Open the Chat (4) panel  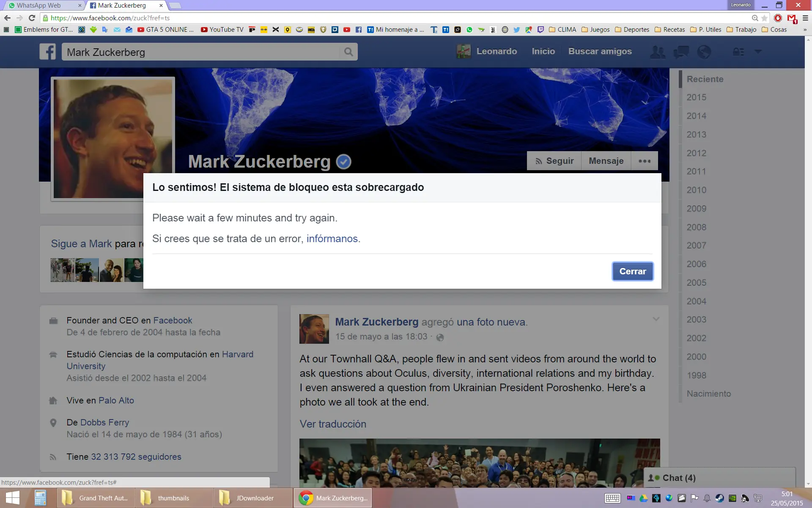678,478
